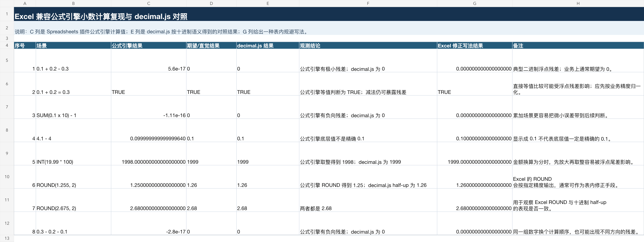Select the cell INT(19.99 * 100)
644x242 pixels.
(73, 154)
